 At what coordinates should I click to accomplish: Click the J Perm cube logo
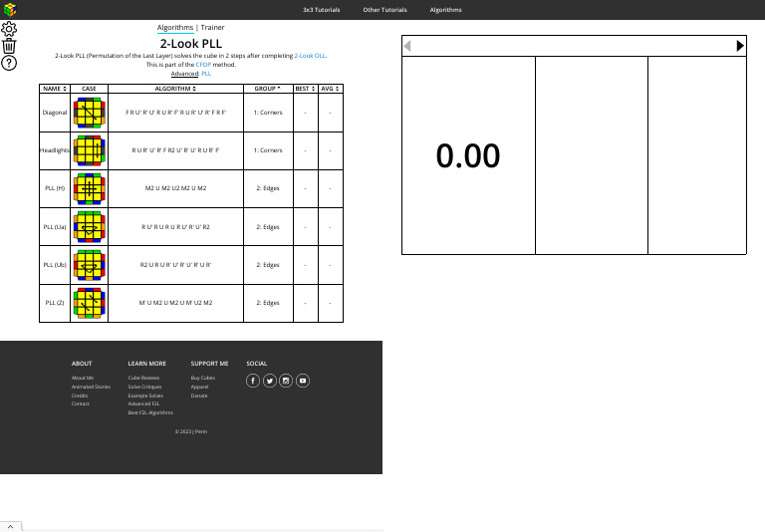click(x=10, y=9)
